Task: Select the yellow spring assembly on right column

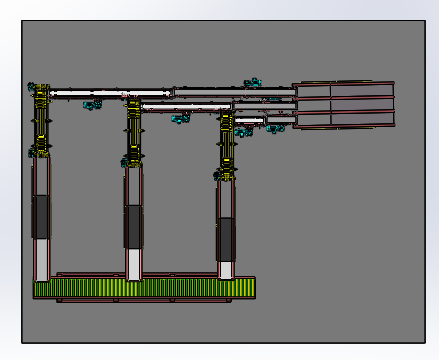Action: pyautogui.click(x=226, y=146)
